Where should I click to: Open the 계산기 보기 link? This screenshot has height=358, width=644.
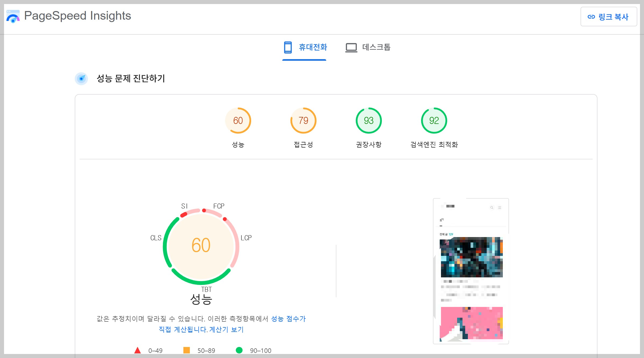[x=226, y=329]
